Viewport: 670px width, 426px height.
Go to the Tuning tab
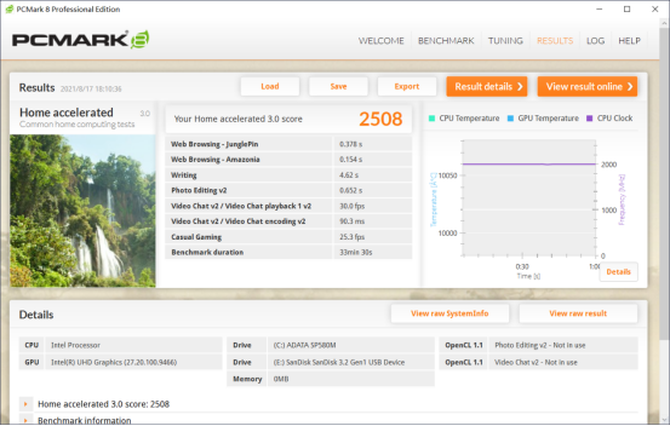[x=505, y=41]
